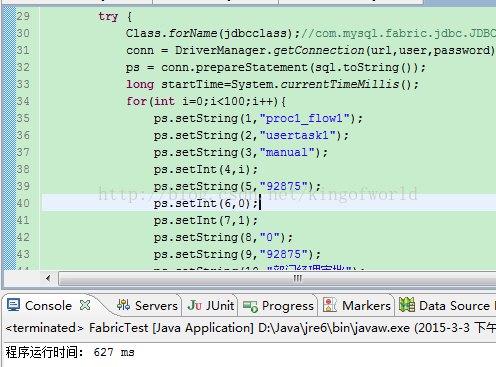Click the Servers view icon
496x367 pixels.
click(123, 305)
